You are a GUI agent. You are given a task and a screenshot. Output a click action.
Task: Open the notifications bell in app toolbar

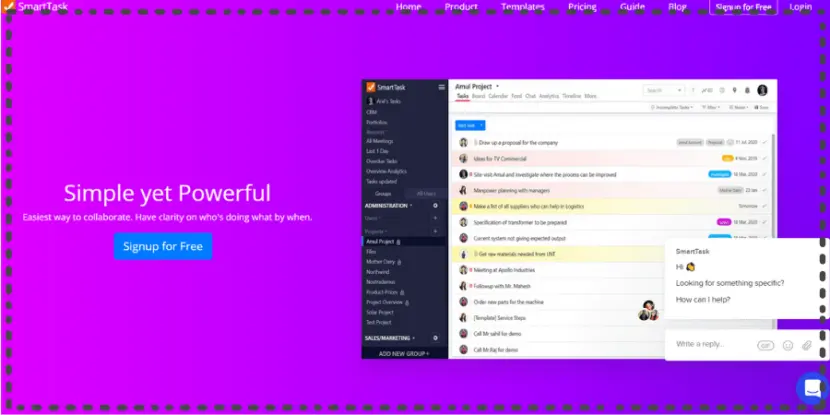point(747,91)
